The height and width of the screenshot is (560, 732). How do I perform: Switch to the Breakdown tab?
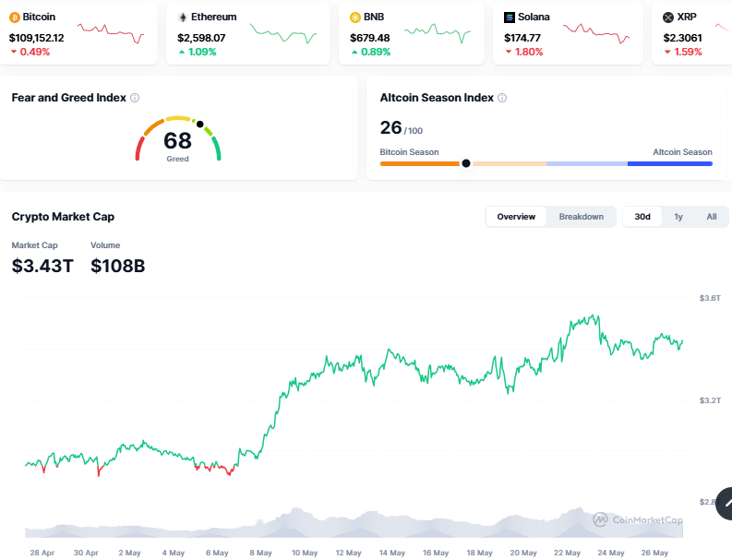click(582, 217)
